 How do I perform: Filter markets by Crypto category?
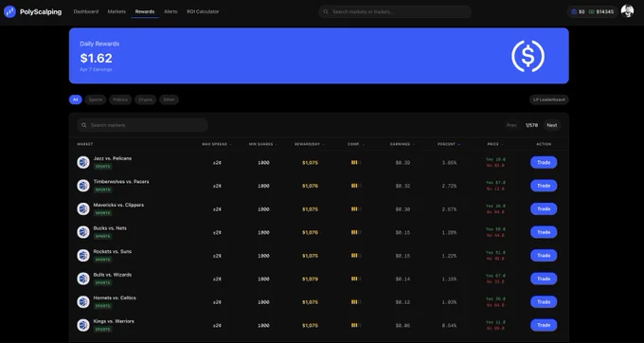pos(146,99)
